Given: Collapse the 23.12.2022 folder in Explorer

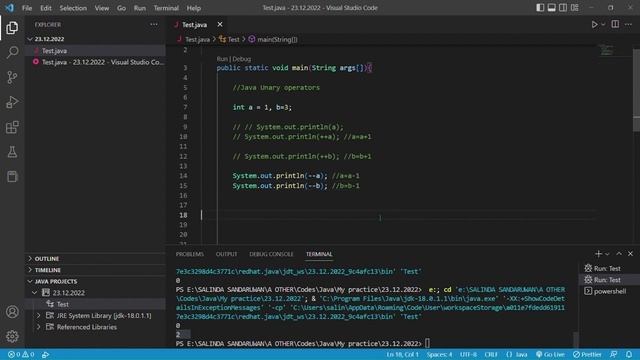Looking at the screenshot, I should (30, 39).
